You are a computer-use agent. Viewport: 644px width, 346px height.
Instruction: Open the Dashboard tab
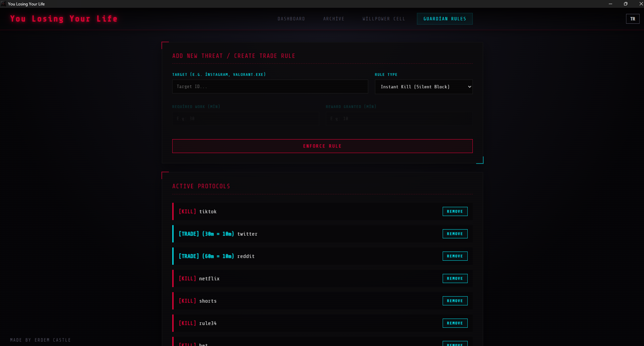coord(291,19)
